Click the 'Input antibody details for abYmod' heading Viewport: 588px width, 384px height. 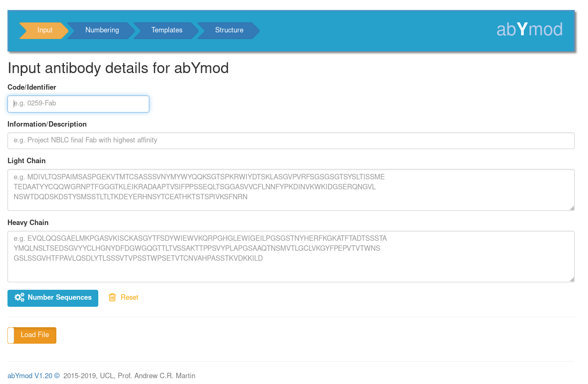tap(118, 68)
